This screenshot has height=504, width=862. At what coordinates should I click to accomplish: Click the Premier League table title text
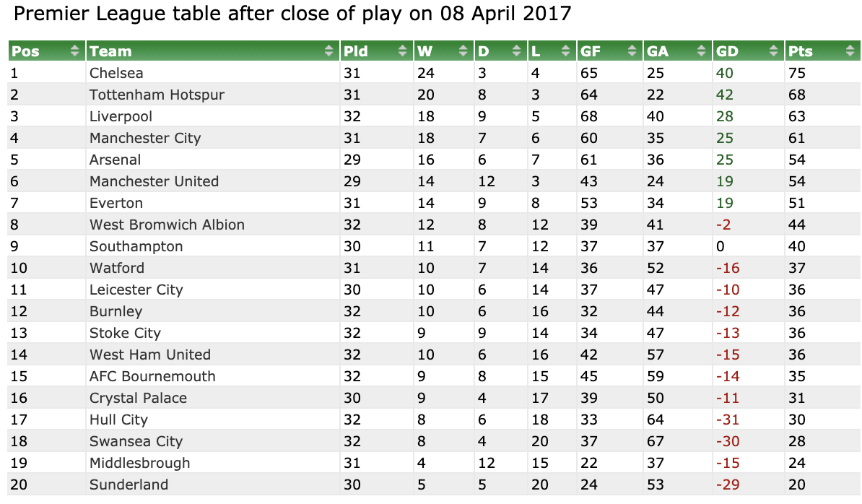292,14
